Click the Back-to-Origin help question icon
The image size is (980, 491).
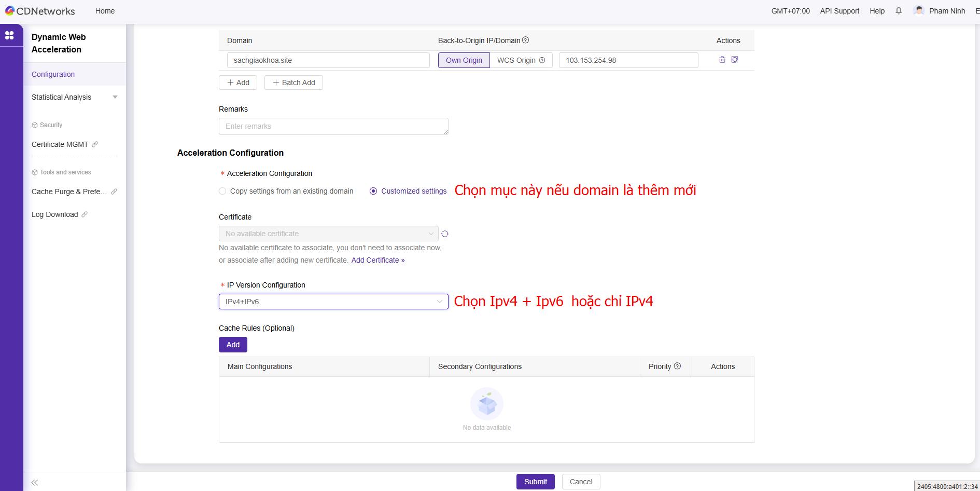pyautogui.click(x=525, y=40)
